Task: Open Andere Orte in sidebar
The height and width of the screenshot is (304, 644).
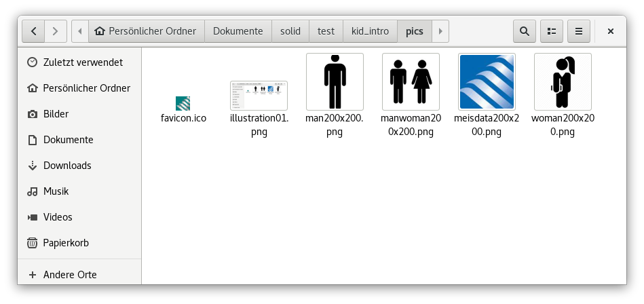Action: click(x=69, y=275)
